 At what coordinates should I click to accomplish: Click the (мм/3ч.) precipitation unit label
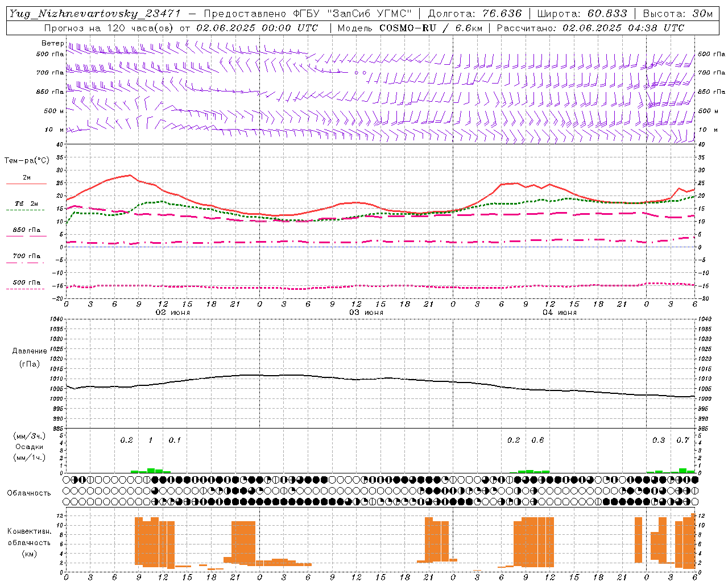point(29,436)
